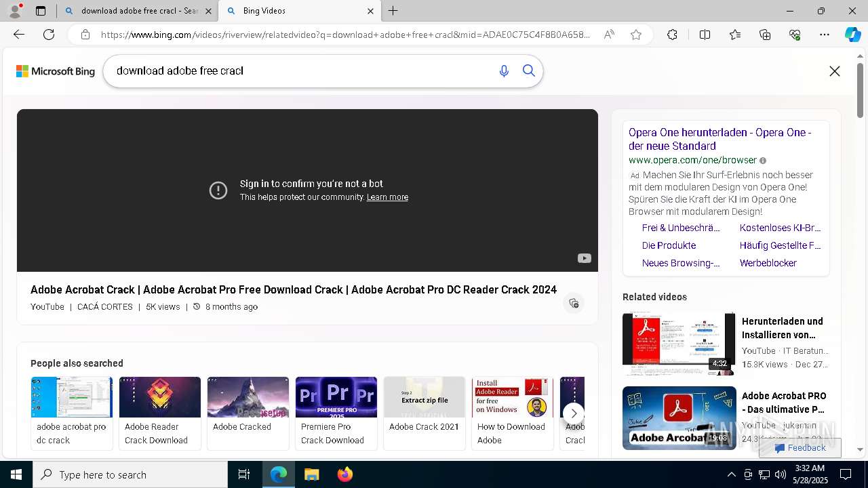Click the Edge profile avatar icon
Screen dimensions: 868x488
[15, 11]
